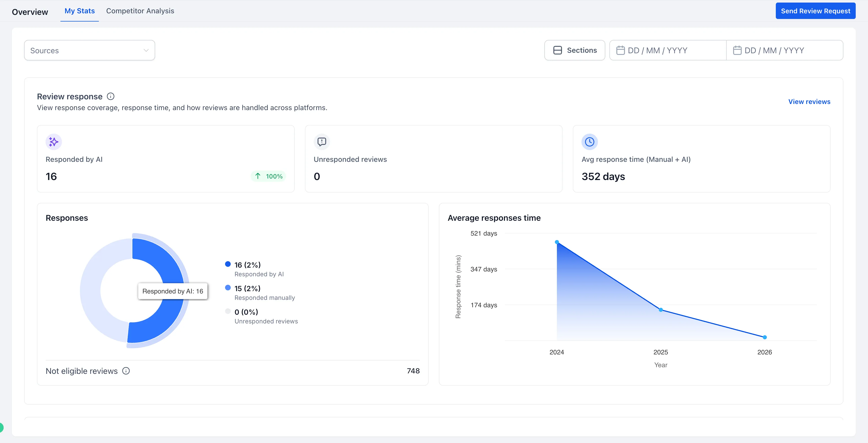Open View reviews link
868x443 pixels.
pyautogui.click(x=809, y=101)
